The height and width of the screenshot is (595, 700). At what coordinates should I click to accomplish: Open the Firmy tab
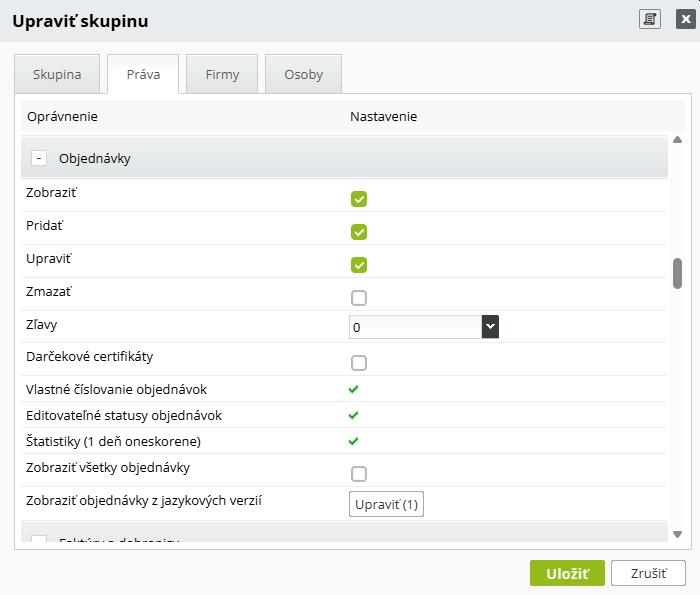click(222, 74)
